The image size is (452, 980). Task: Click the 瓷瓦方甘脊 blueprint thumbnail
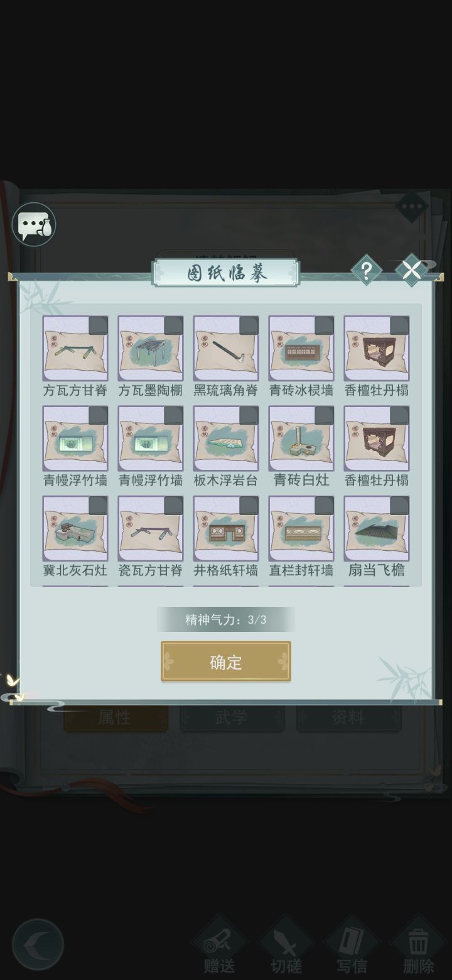(x=151, y=528)
